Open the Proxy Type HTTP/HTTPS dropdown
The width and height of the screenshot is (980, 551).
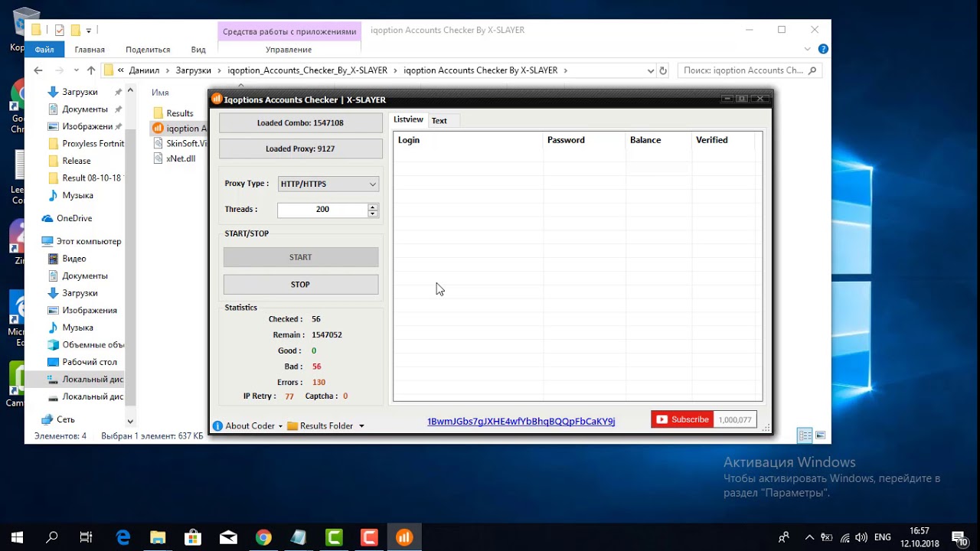pyautogui.click(x=328, y=184)
